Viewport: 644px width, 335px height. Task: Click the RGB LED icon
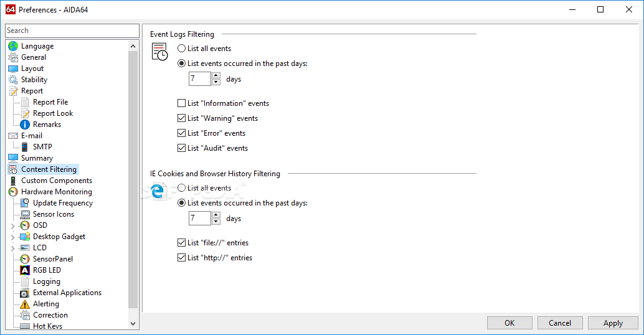click(25, 270)
